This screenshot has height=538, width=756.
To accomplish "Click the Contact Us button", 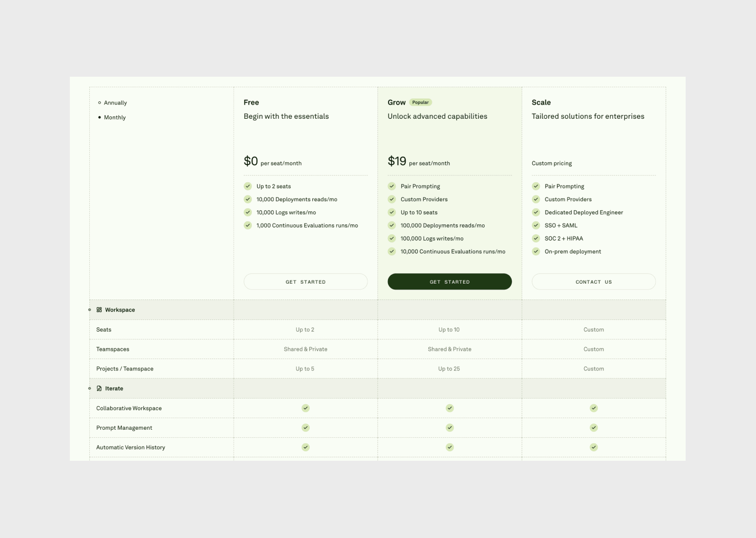I will coord(593,282).
